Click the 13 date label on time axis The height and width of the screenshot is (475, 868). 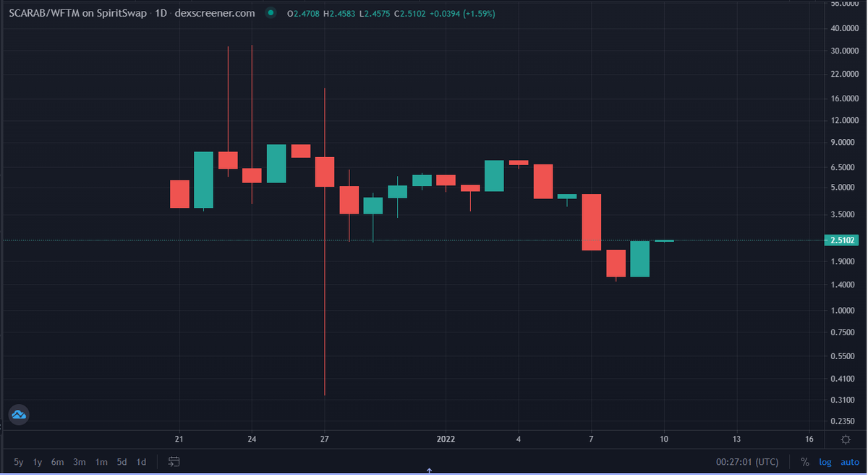[736, 439]
